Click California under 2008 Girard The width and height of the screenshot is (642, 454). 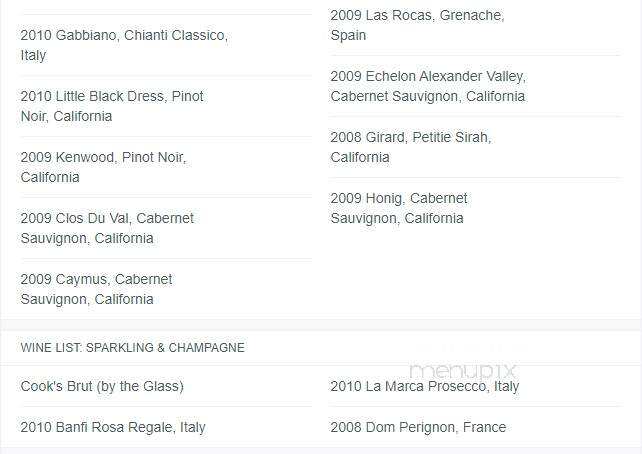click(x=360, y=157)
